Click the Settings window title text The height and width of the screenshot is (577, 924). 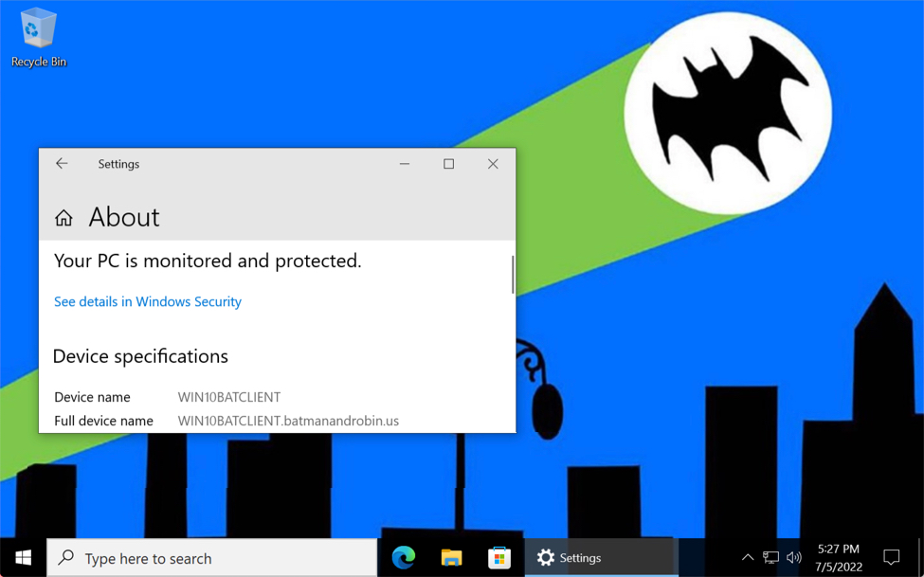(118, 164)
